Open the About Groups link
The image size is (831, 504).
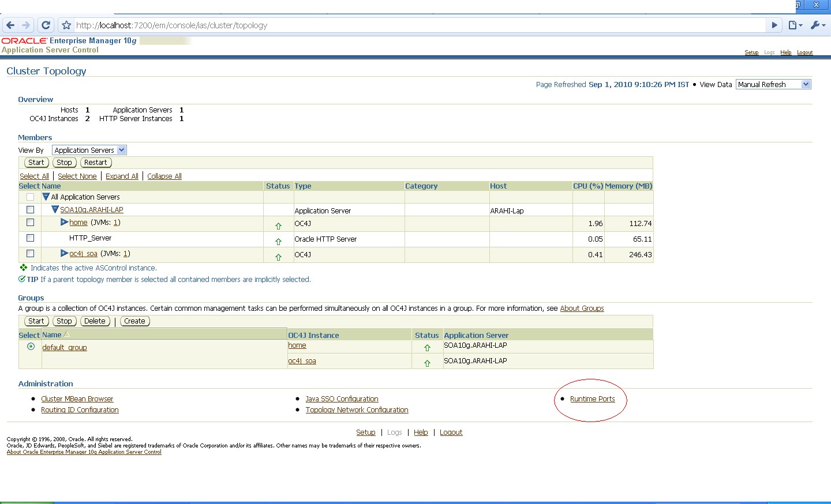(x=582, y=309)
